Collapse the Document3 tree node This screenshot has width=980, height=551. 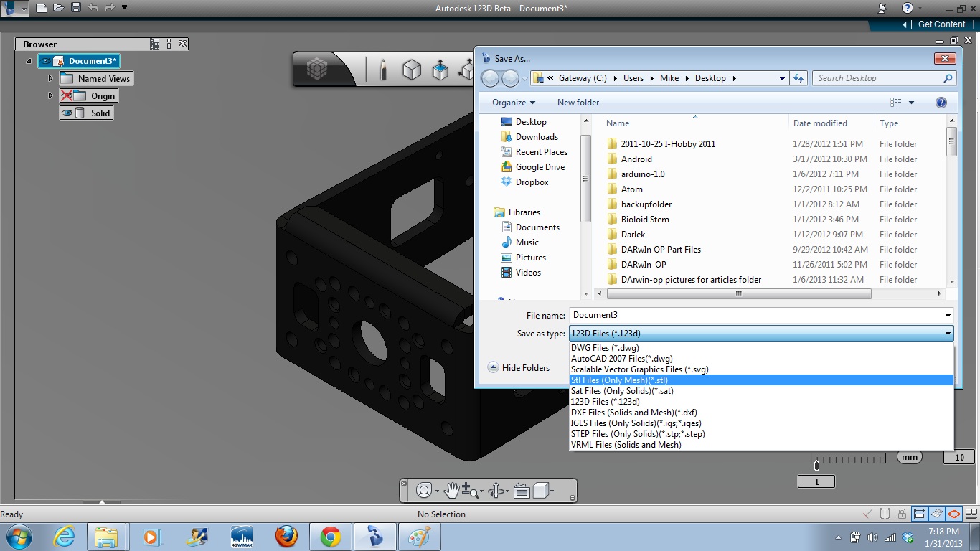[x=29, y=61]
